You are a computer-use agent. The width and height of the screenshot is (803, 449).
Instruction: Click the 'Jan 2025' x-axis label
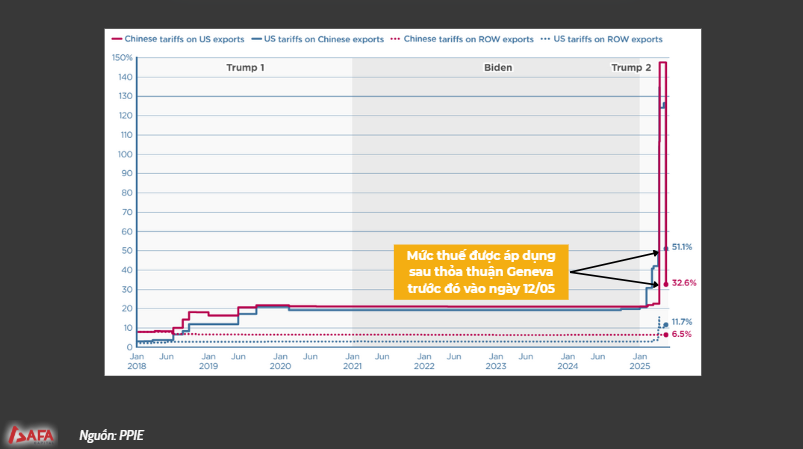[640, 361]
